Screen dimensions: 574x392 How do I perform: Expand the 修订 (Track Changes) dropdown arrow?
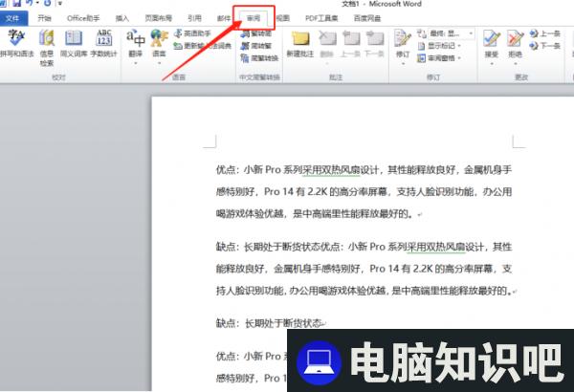[x=403, y=63]
